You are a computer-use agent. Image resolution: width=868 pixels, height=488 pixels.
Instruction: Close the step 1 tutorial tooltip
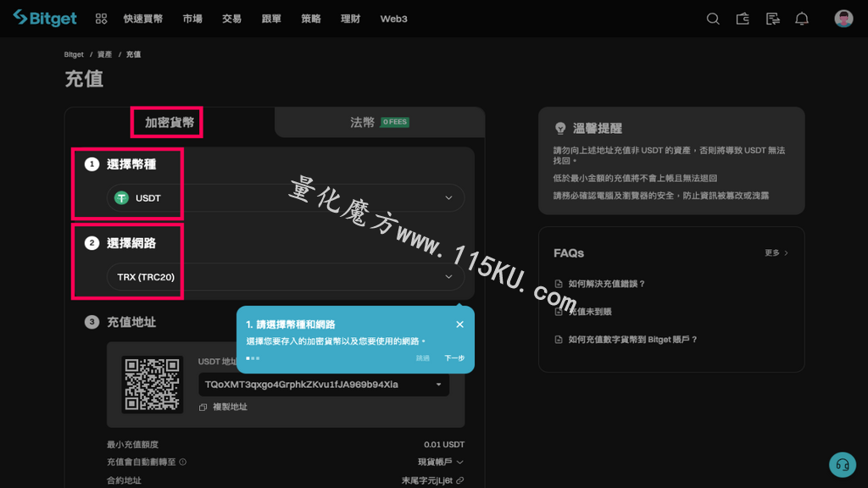click(x=459, y=324)
